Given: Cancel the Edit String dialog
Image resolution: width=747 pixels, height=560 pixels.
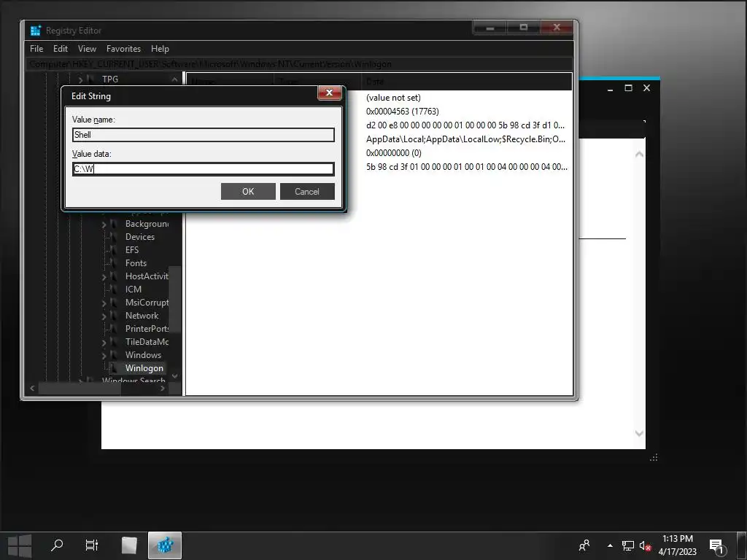Looking at the screenshot, I should (x=307, y=192).
